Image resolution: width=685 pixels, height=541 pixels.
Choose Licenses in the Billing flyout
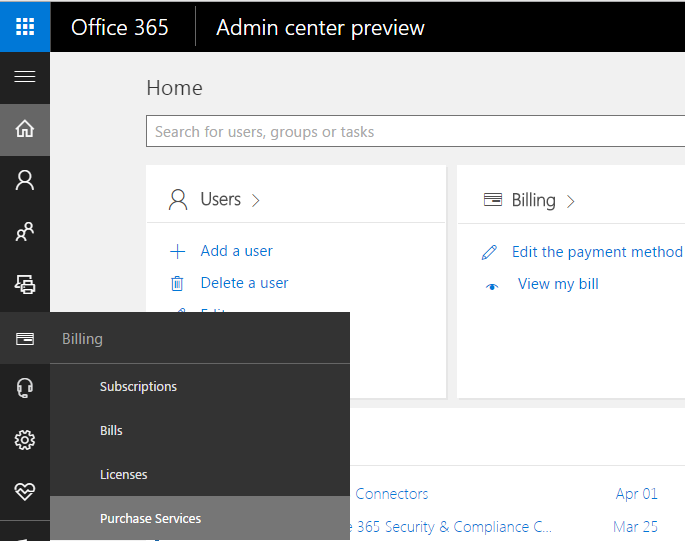coord(123,475)
